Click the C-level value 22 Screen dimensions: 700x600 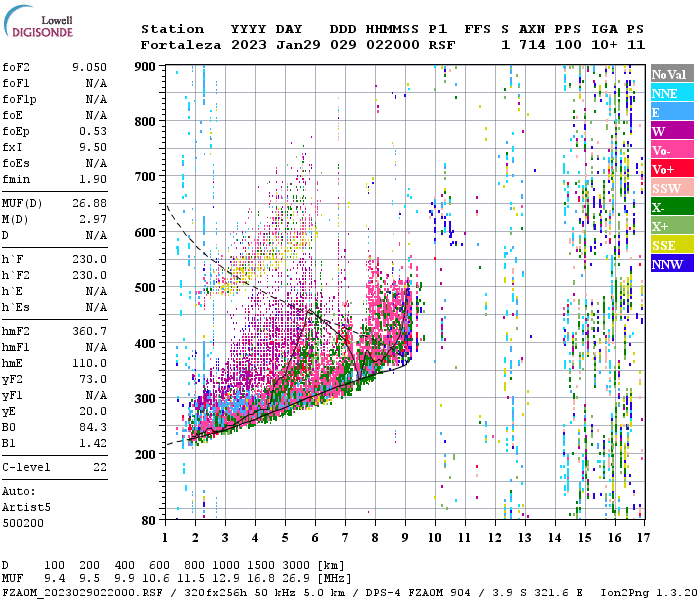(100, 467)
